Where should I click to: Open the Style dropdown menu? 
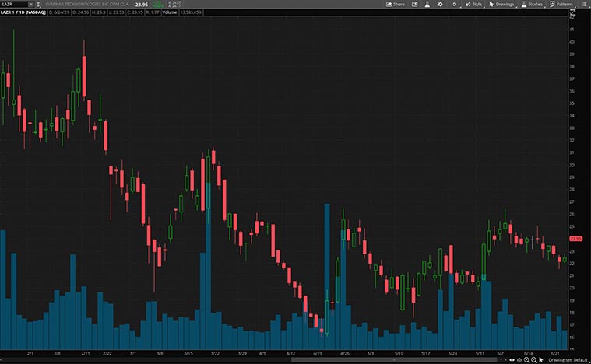point(473,4)
